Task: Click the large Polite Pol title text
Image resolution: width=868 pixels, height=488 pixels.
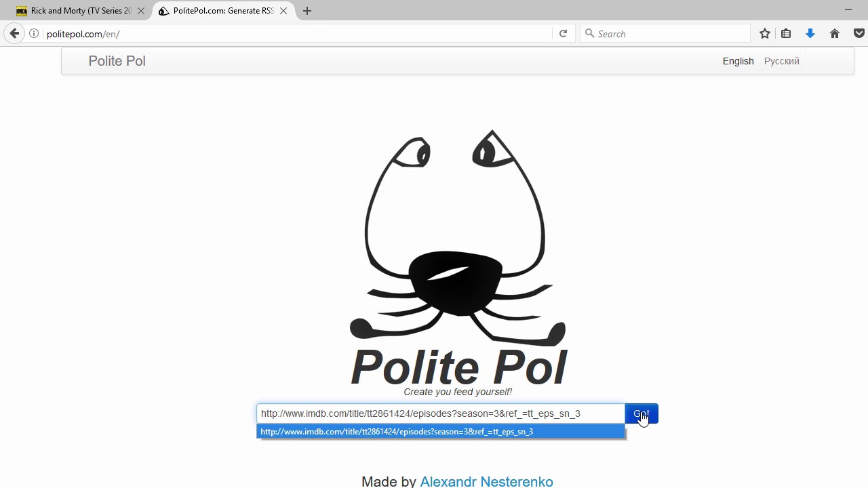Action: point(459,367)
